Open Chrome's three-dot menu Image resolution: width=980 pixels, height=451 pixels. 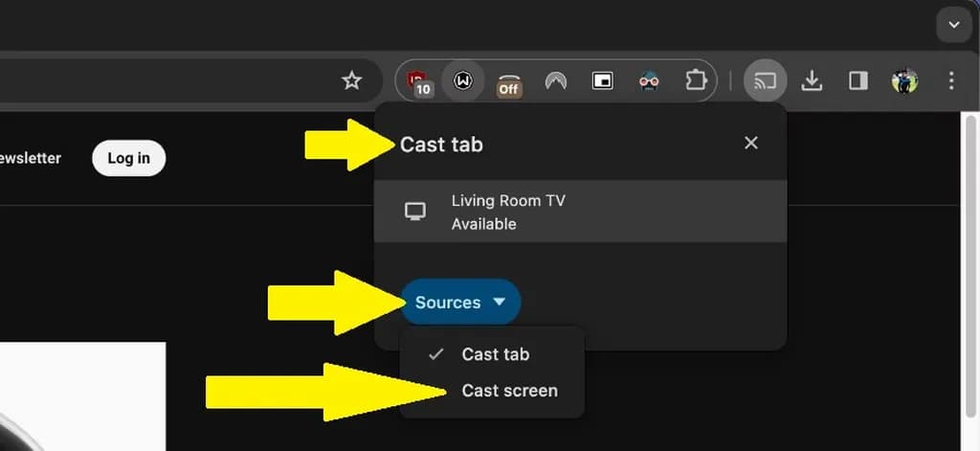[950, 80]
